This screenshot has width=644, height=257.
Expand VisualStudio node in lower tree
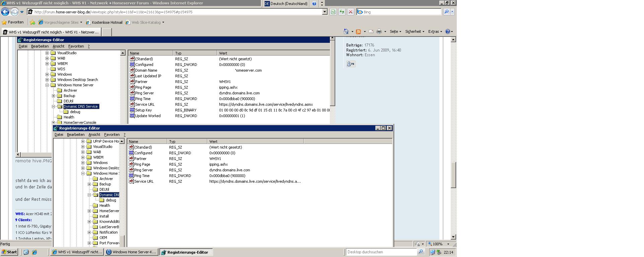(83, 147)
